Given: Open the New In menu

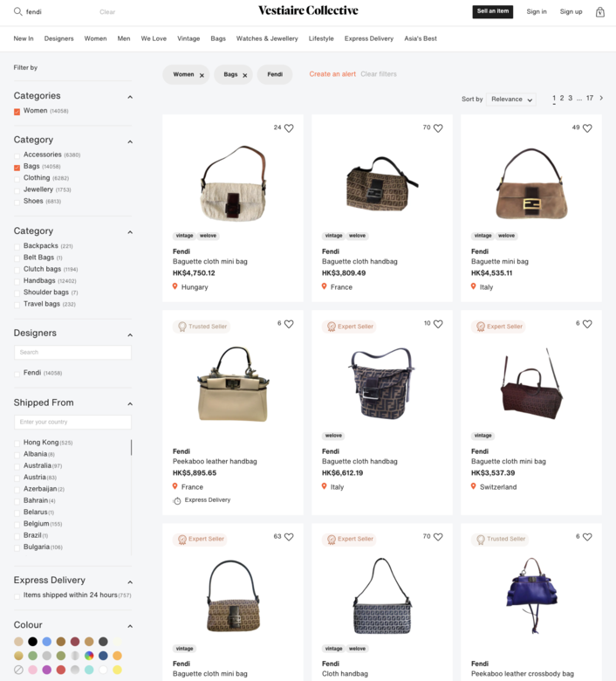Looking at the screenshot, I should [24, 38].
